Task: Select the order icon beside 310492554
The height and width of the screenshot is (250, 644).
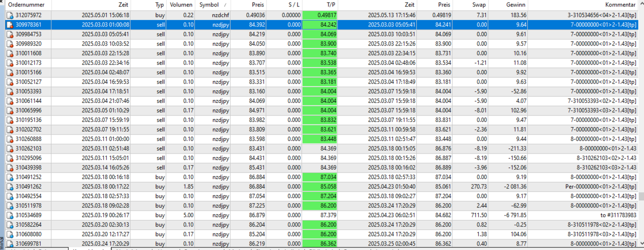Action: point(10,195)
